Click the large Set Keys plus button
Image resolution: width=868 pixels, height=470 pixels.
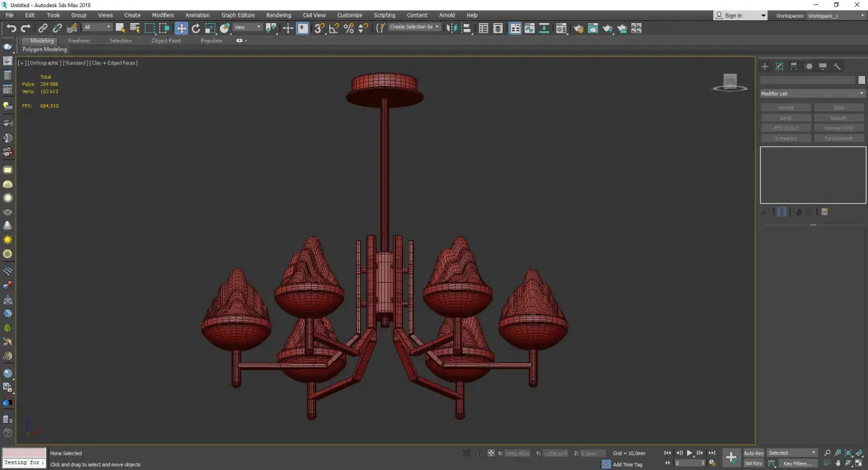(731, 458)
